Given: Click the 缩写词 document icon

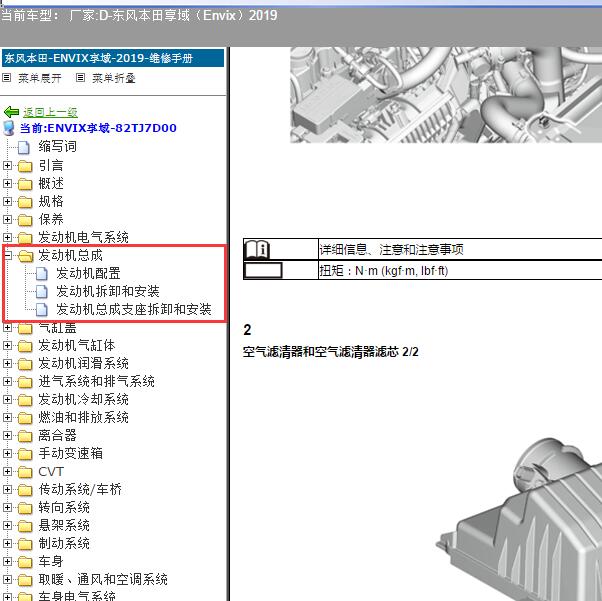Looking at the screenshot, I should 24,147.
